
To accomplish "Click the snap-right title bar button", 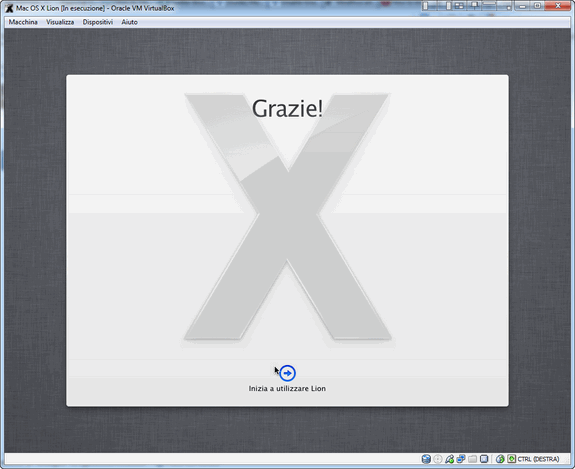I will [445, 6].
